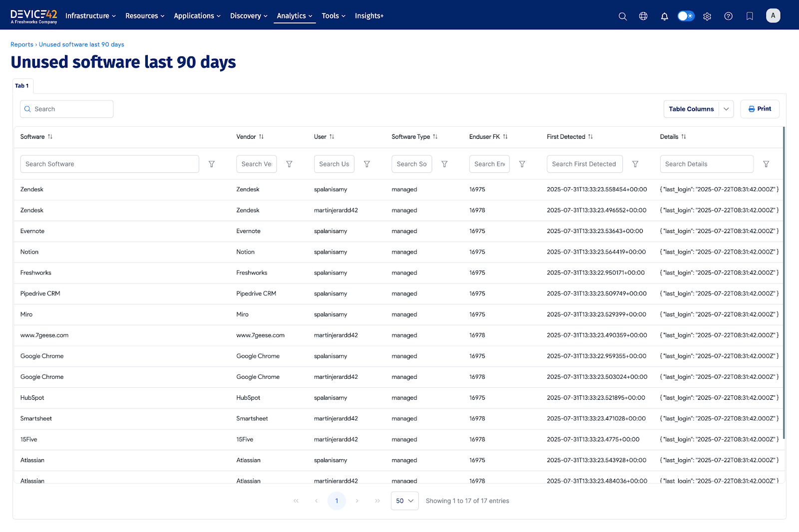
Task: Click the globe language icon
Action: click(643, 16)
